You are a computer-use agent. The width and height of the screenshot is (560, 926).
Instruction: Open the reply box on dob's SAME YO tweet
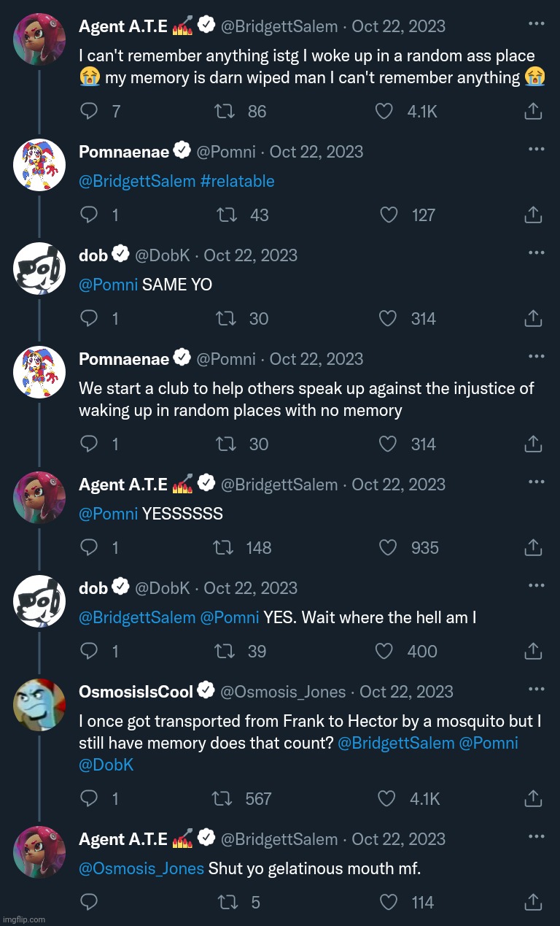click(89, 318)
